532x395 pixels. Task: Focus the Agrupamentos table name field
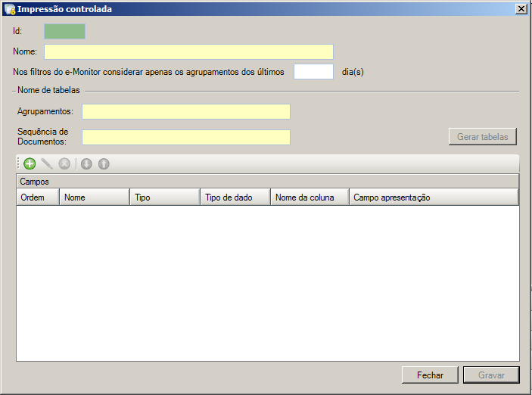click(186, 112)
